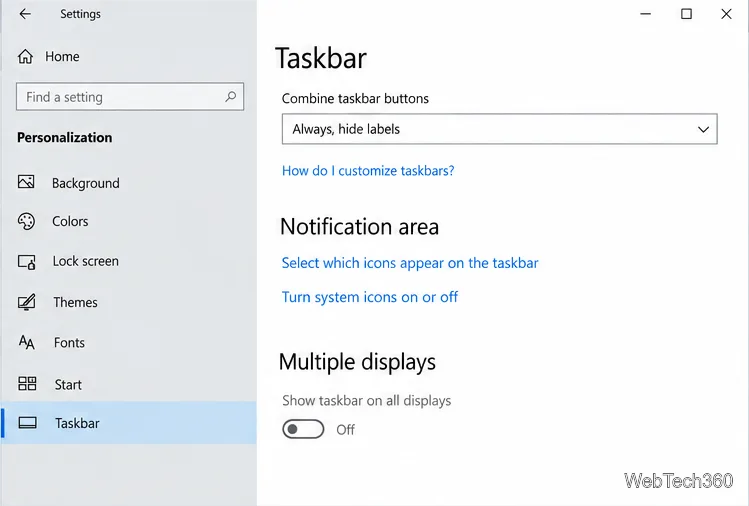Viewport: 749px width, 506px height.
Task: Toggle Show taskbar on all displays
Action: (303, 429)
